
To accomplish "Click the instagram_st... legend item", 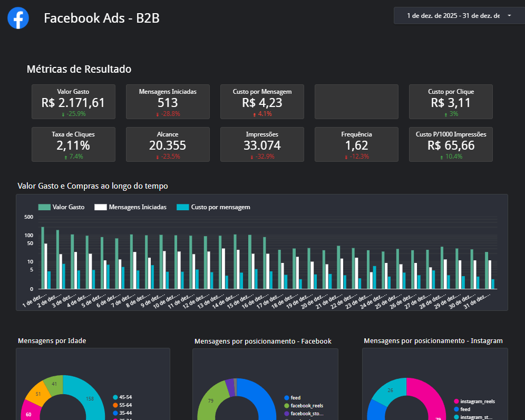I will tap(473, 417).
